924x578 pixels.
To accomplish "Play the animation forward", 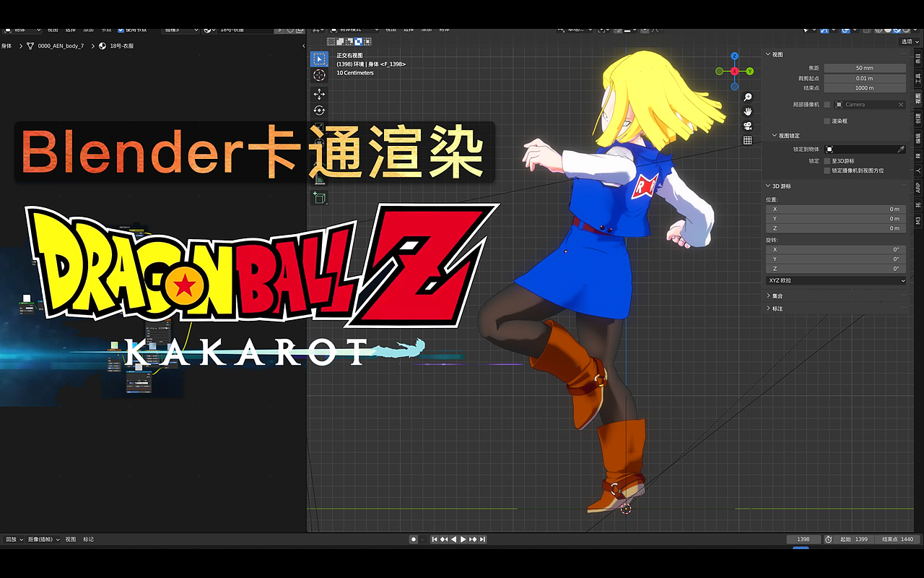I will (463, 539).
